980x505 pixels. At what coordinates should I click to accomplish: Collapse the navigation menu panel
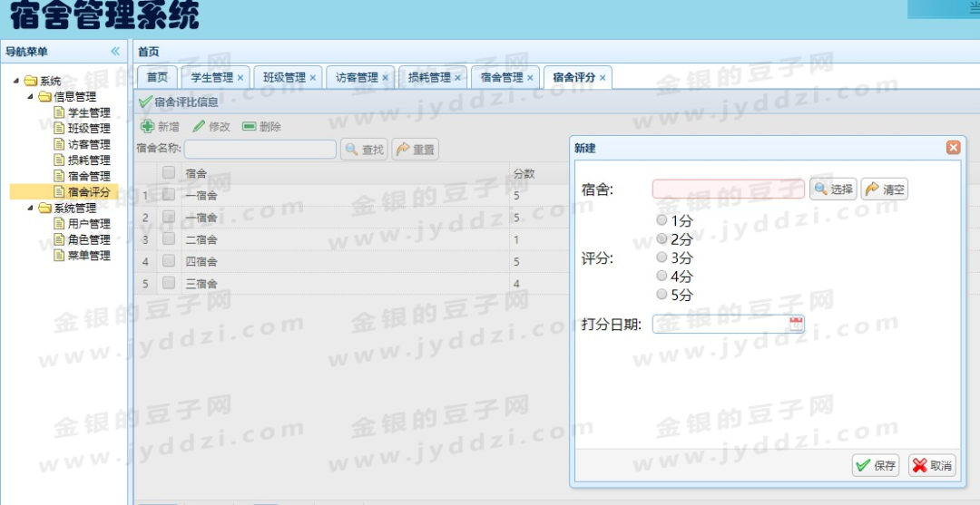pyautogui.click(x=115, y=51)
